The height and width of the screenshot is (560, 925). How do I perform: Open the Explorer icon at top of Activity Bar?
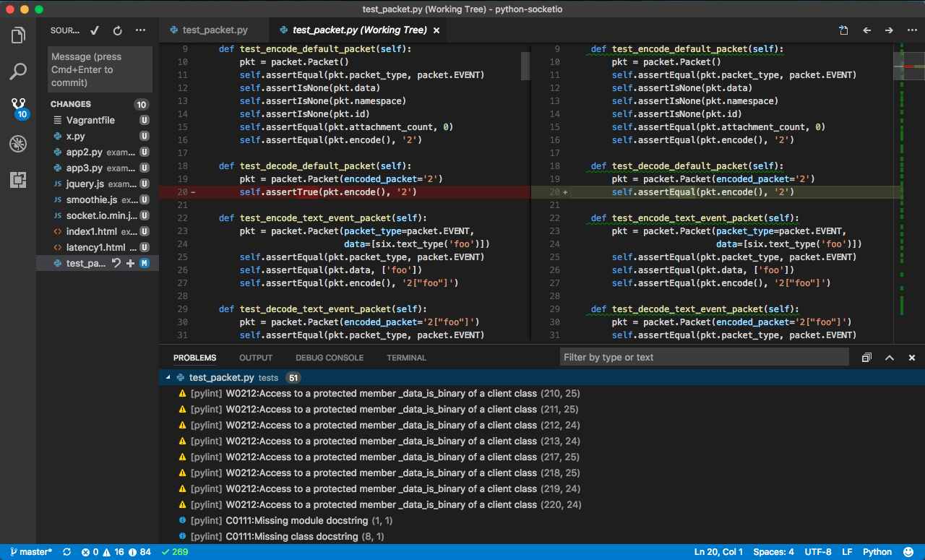click(x=18, y=34)
